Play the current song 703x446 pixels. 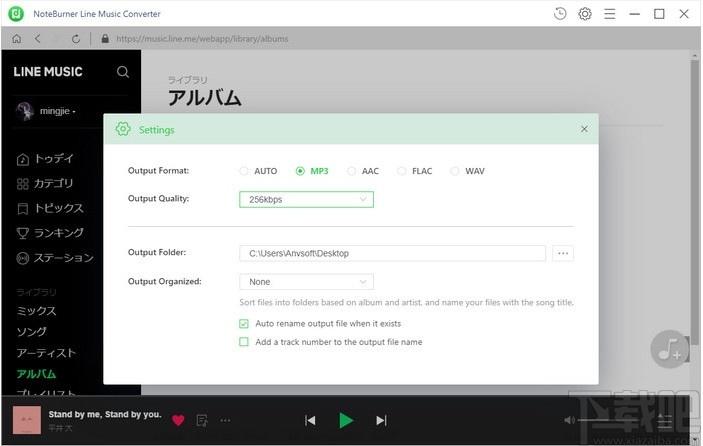click(x=346, y=420)
